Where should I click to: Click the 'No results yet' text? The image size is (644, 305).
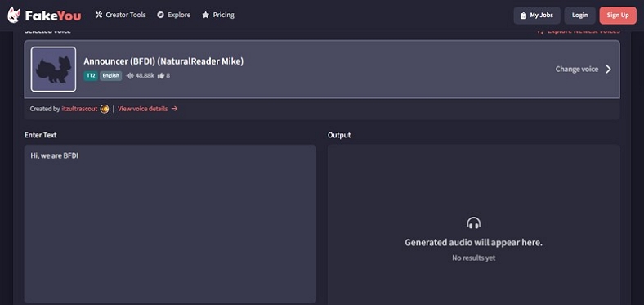point(473,258)
